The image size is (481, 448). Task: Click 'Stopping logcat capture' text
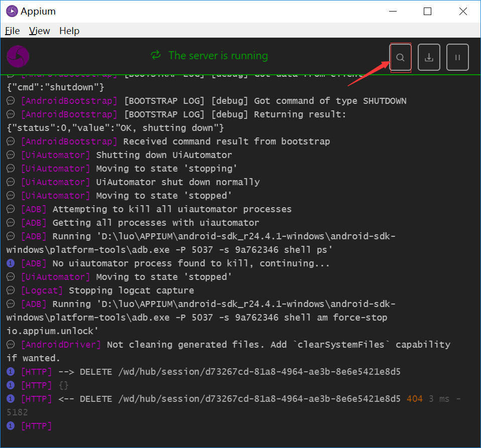pyautogui.click(x=131, y=290)
